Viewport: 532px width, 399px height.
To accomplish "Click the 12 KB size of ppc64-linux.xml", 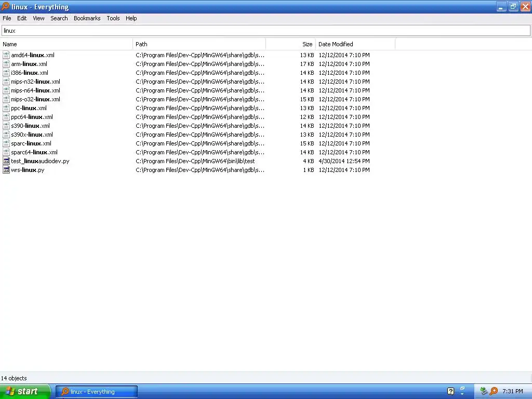I will tap(307, 117).
